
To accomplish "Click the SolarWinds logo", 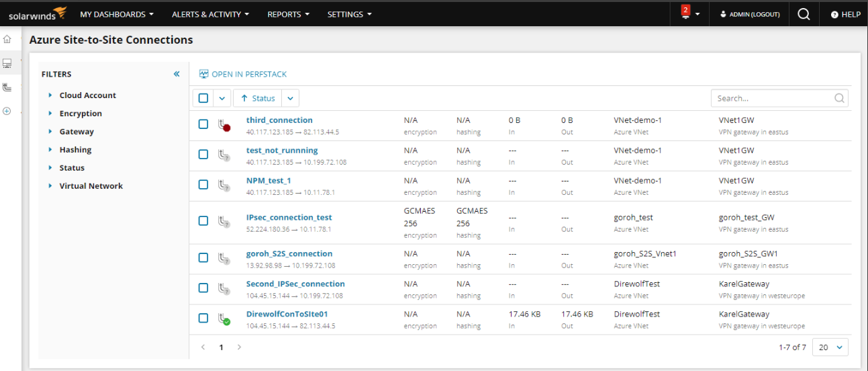I will pyautogui.click(x=38, y=13).
